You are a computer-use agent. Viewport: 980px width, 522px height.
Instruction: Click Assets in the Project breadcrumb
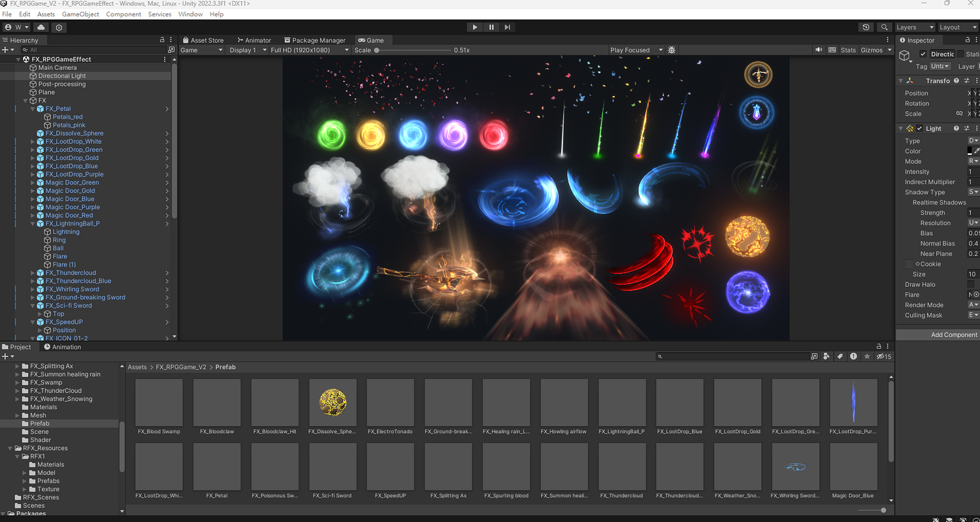(x=137, y=367)
